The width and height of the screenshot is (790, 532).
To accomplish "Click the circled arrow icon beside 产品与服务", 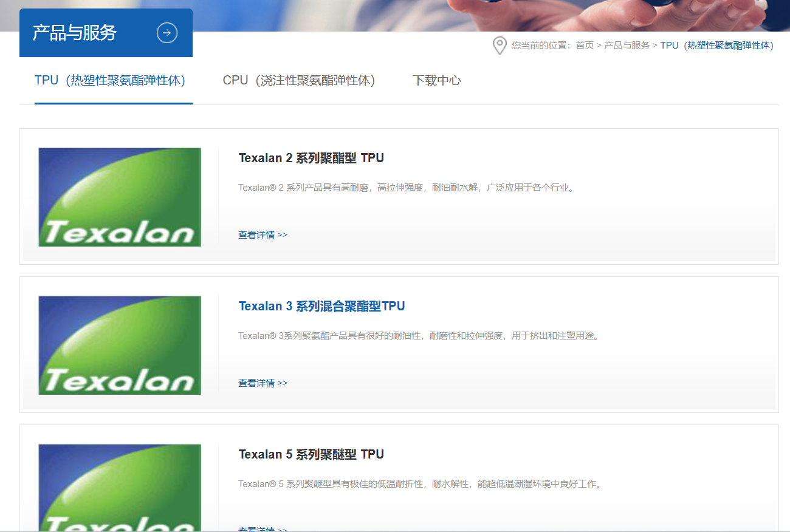I will point(167,33).
